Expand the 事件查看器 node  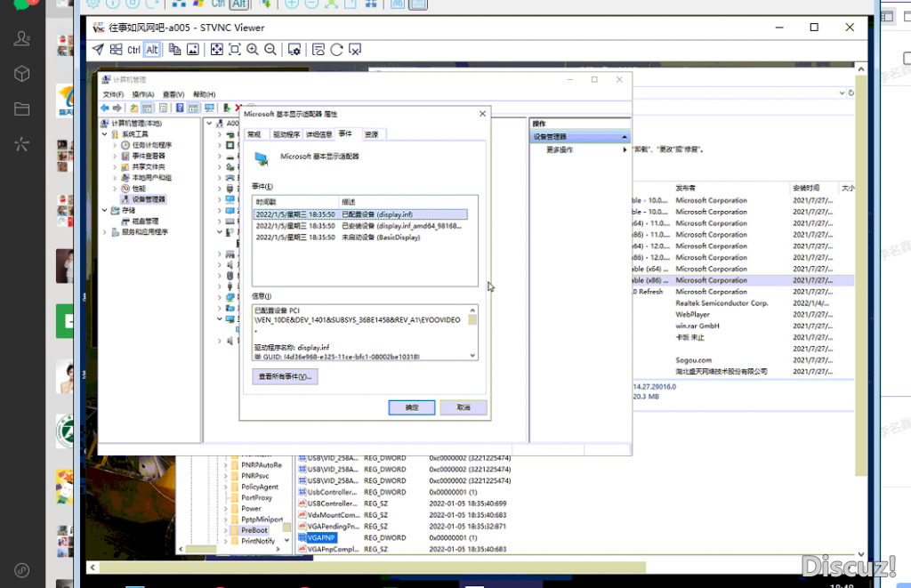tap(115, 157)
